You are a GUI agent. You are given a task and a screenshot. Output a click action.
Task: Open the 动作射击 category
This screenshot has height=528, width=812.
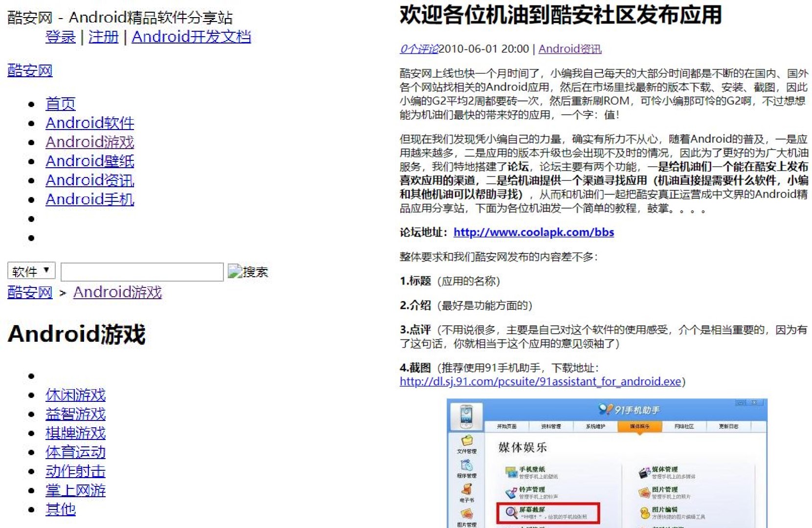pos(76,471)
